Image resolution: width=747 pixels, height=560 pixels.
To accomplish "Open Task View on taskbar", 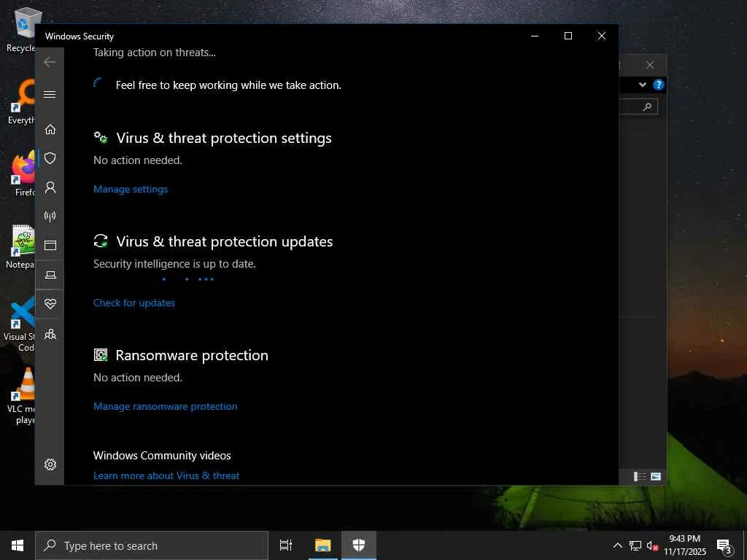I will pos(286,545).
